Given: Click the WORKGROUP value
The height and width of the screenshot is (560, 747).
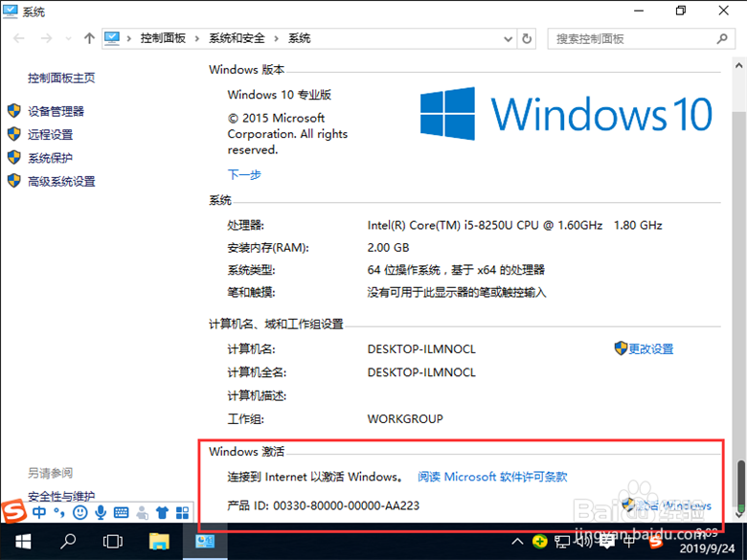Looking at the screenshot, I should (x=405, y=419).
